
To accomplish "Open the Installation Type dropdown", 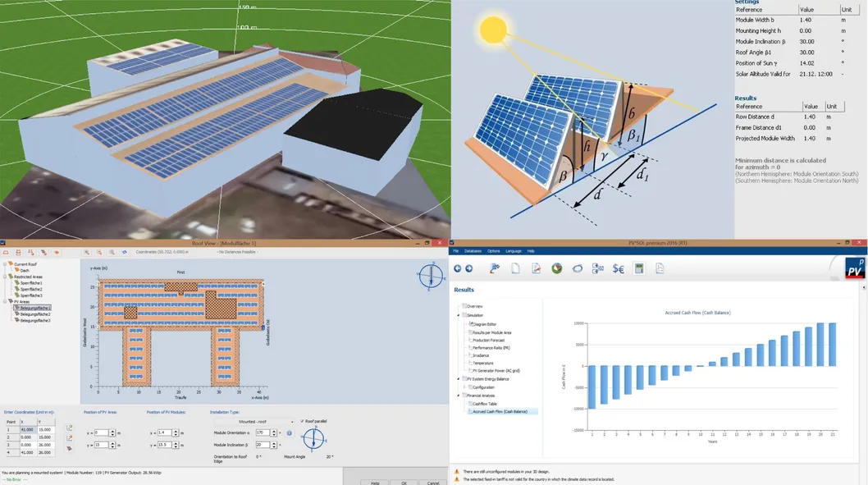I will click(254, 422).
